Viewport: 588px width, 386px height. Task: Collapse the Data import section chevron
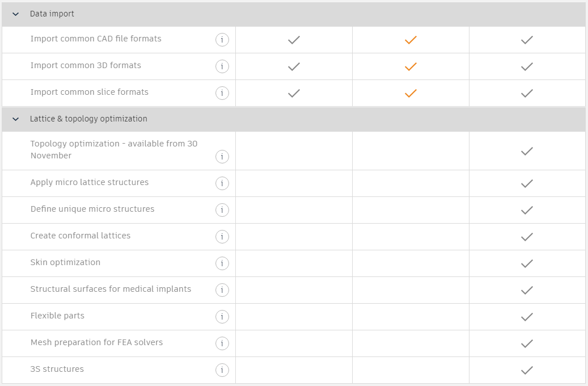click(15, 14)
